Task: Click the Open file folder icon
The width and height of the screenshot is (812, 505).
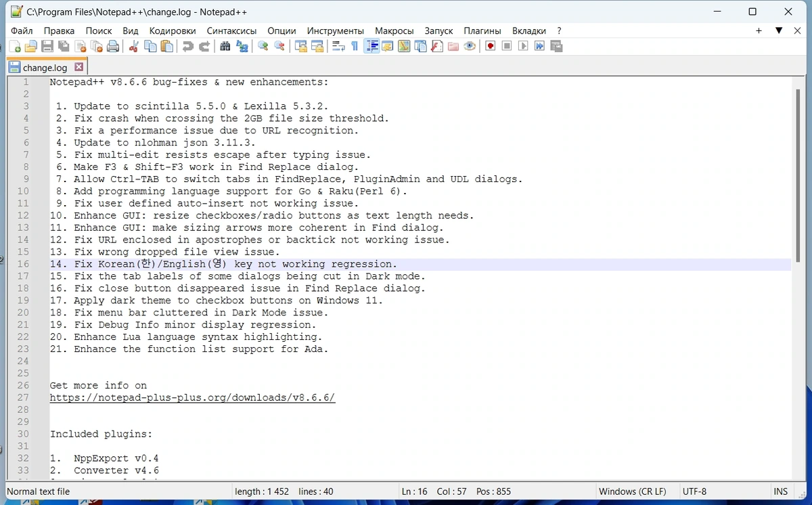Action: pos(31,46)
